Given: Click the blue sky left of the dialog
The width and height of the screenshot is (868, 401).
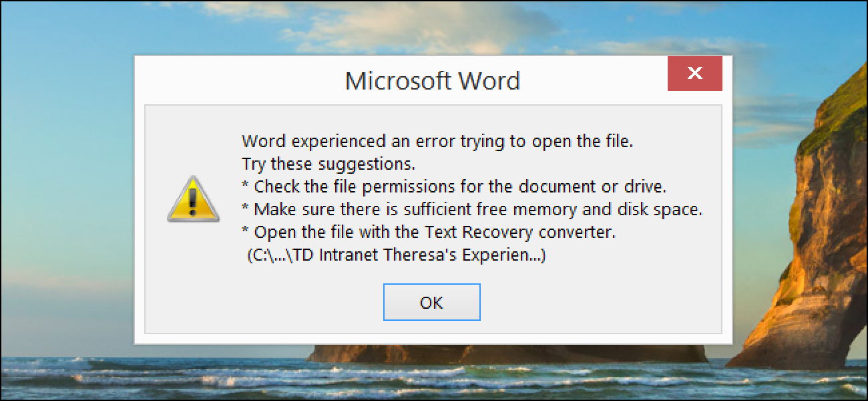Looking at the screenshot, I should (x=67, y=167).
